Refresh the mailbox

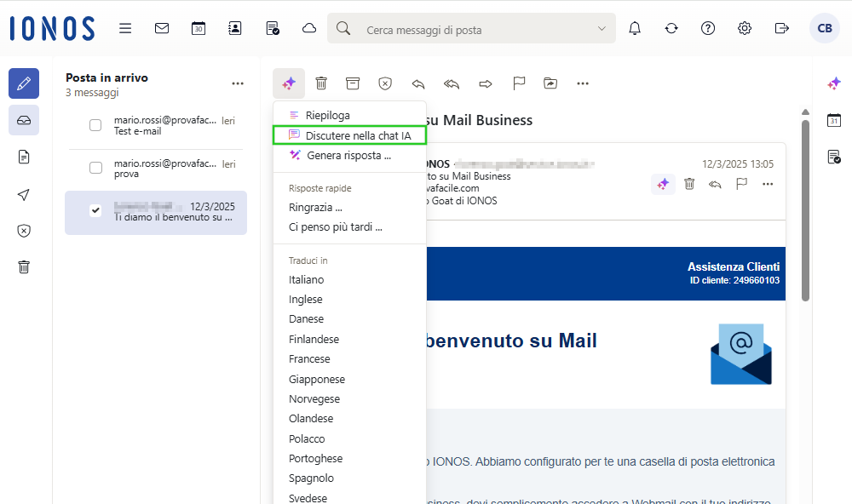coord(671,28)
